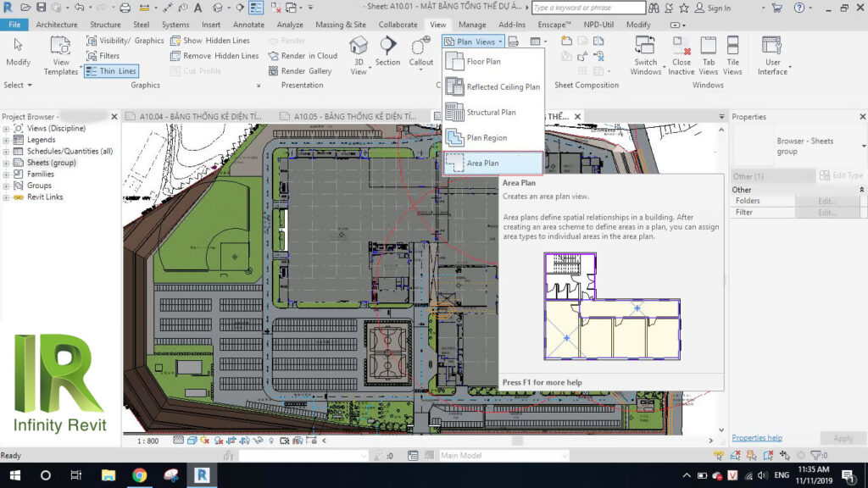Click the Properties help link
This screenshot has width=868, height=488.
click(x=756, y=437)
